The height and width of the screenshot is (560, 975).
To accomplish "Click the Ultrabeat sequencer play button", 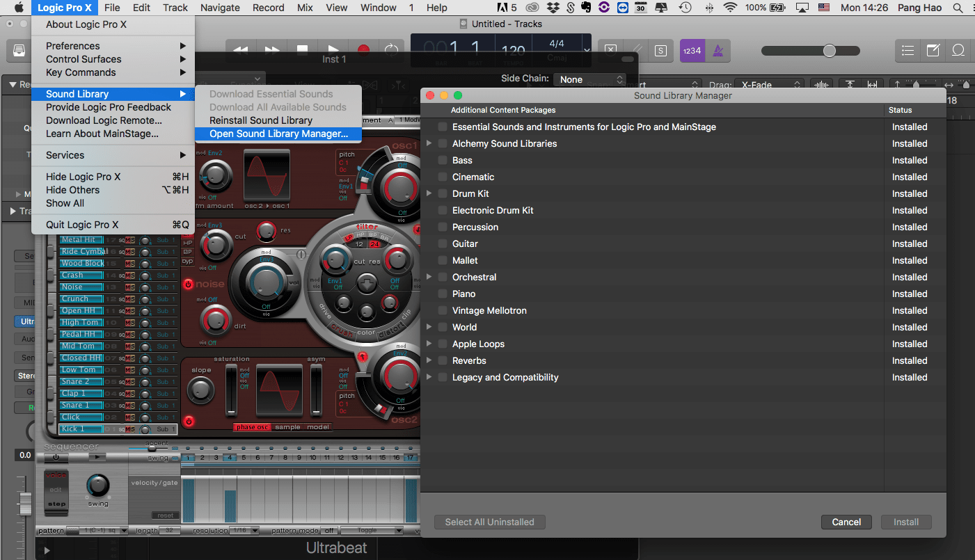I will [x=98, y=457].
